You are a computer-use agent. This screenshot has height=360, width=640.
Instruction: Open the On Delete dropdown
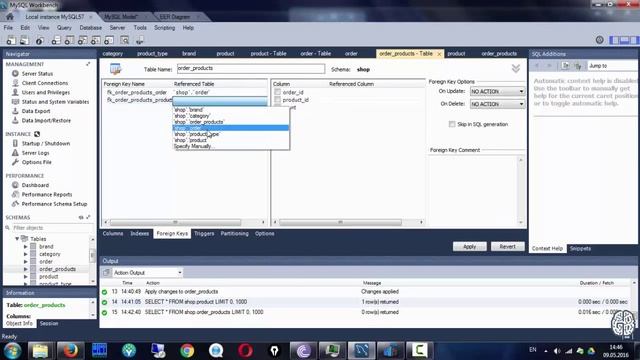[x=497, y=104]
